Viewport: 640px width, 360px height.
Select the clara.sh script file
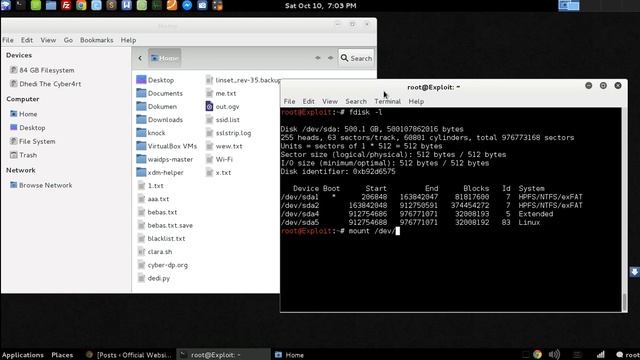click(x=155, y=251)
